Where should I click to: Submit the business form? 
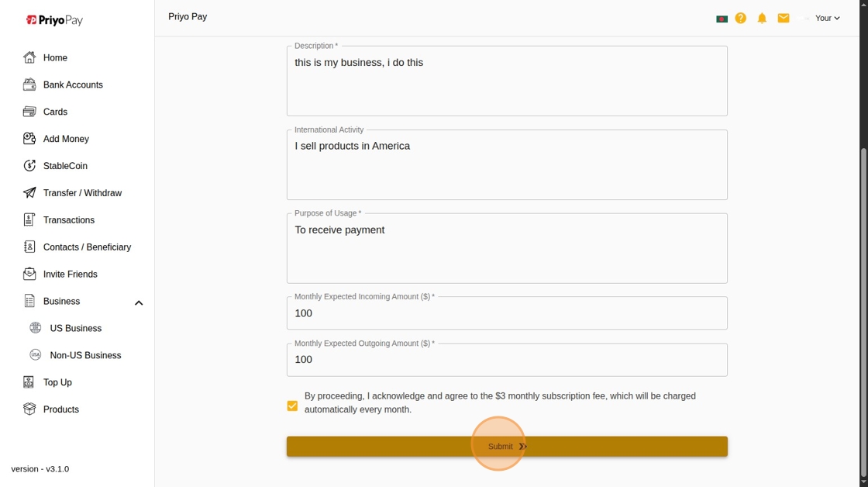pyautogui.click(x=507, y=447)
